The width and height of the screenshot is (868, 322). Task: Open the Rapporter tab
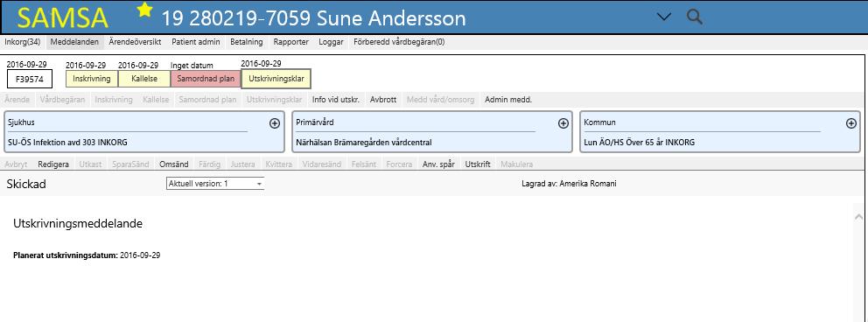[290, 42]
